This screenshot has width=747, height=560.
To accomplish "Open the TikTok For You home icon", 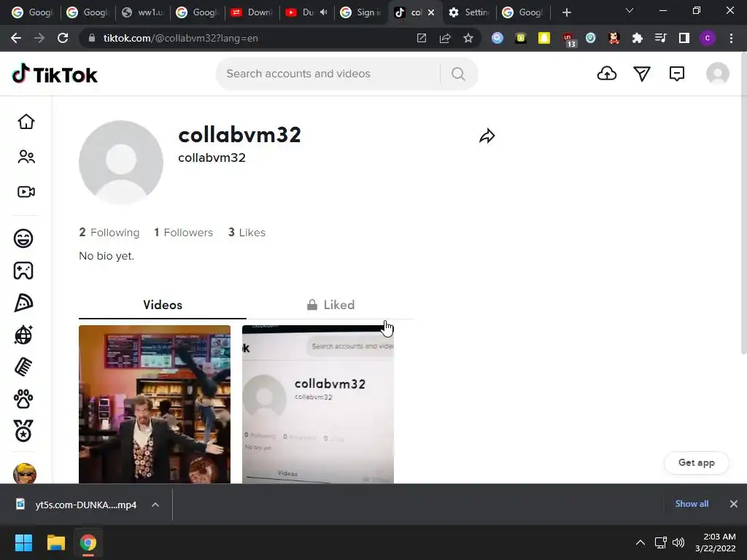I will click(26, 122).
